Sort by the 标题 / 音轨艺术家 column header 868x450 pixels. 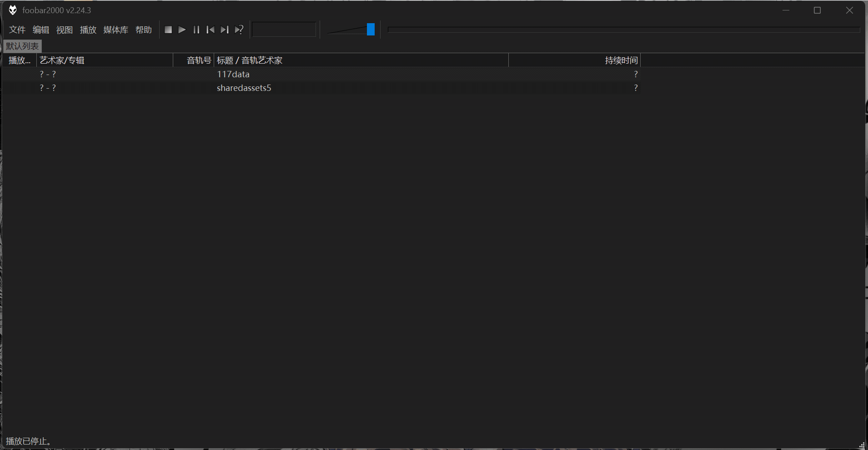click(361, 60)
